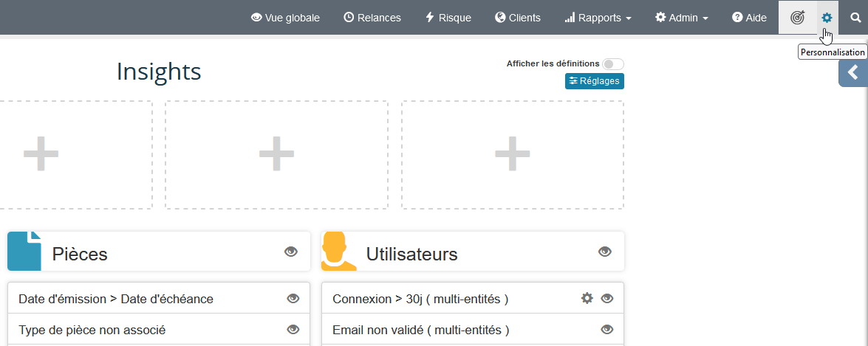Open the Insights target icon
This screenshot has width=868, height=346.
point(797,18)
